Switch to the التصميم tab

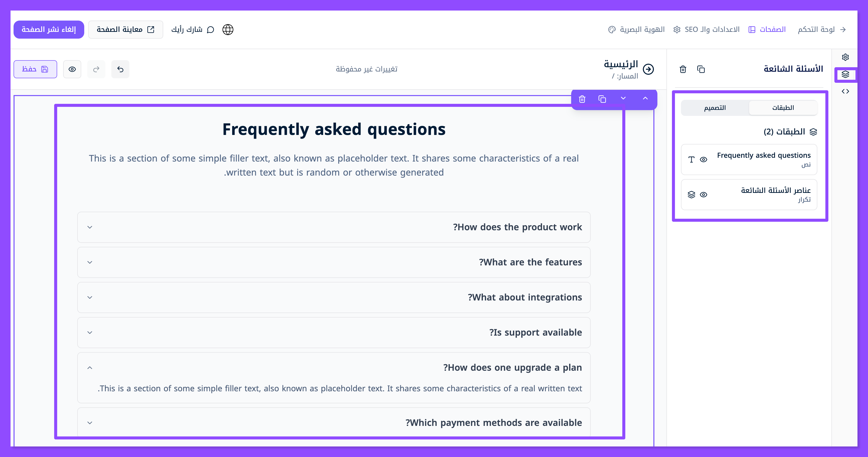coord(715,108)
